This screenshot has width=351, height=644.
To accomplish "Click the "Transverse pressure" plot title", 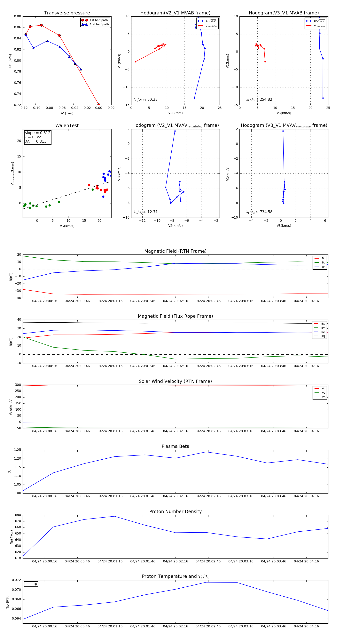I will [x=67, y=13].
